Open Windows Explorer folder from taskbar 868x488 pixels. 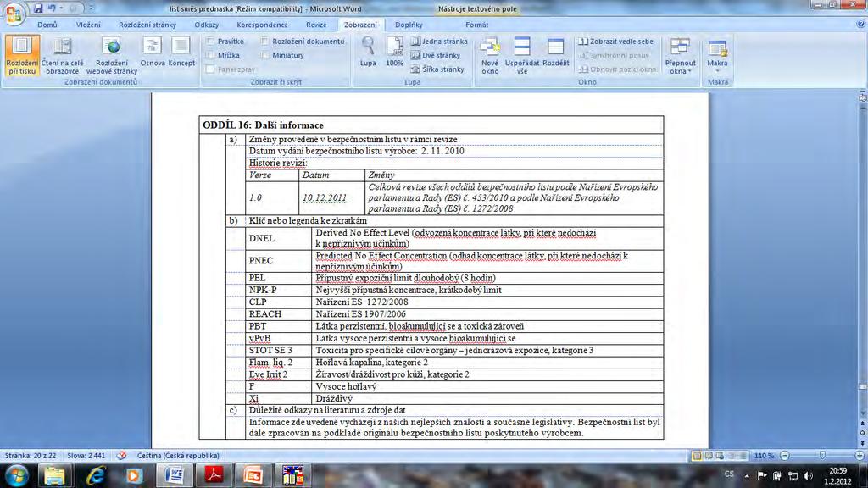click(54, 475)
